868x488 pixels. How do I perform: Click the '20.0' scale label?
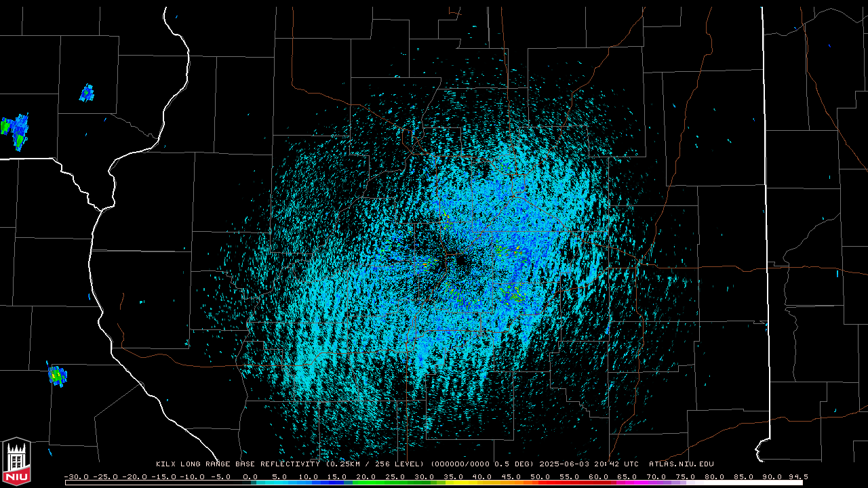pyautogui.click(x=366, y=477)
